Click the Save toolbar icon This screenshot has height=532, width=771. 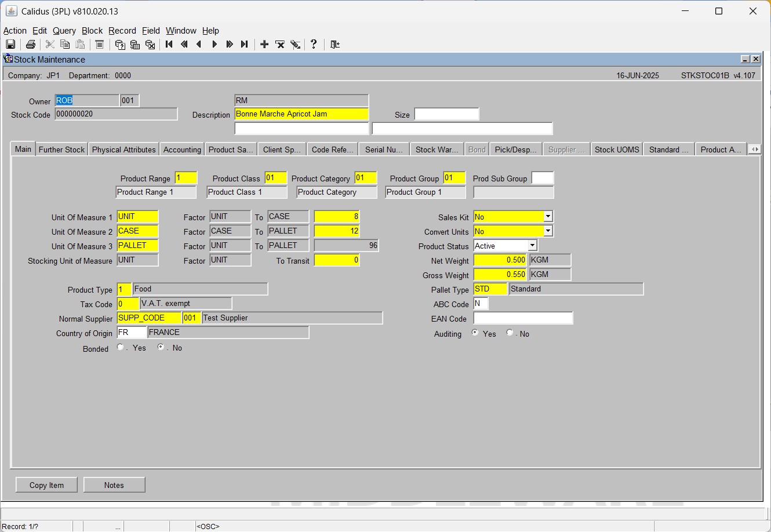pyautogui.click(x=10, y=44)
